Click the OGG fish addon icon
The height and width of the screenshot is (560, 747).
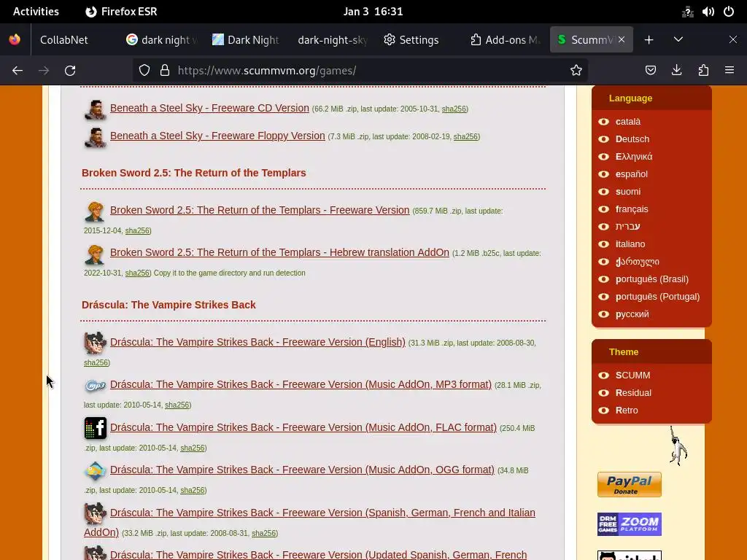(x=96, y=471)
